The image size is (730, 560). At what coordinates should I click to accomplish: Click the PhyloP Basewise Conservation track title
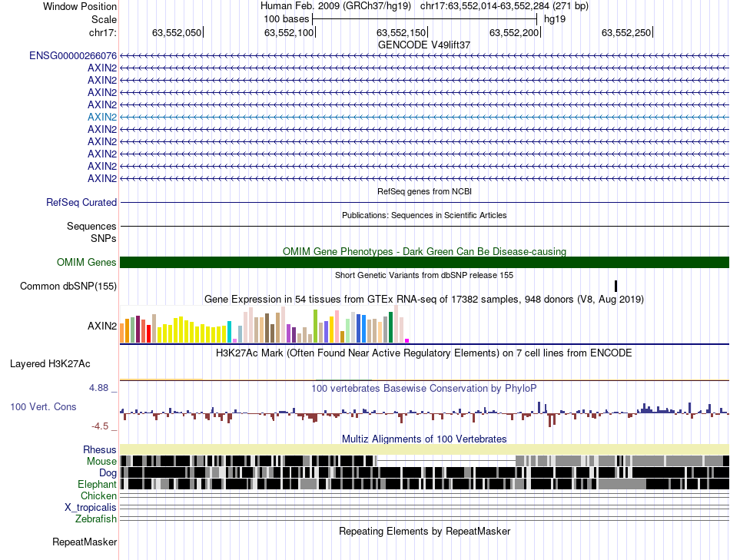click(424, 389)
